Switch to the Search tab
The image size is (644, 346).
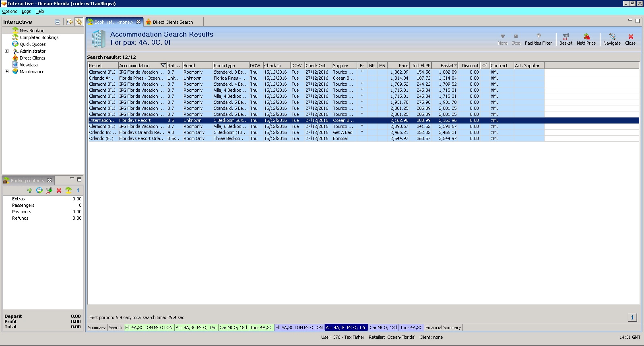(116, 327)
